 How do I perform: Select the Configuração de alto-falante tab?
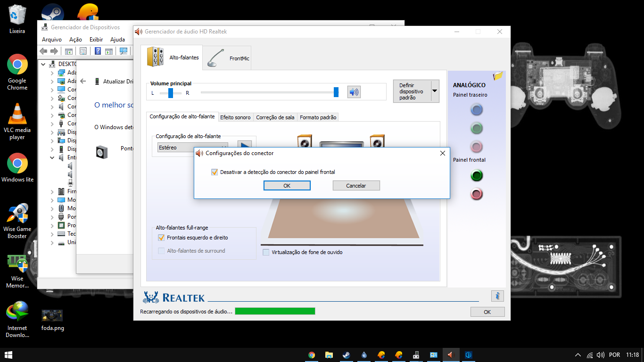click(182, 116)
